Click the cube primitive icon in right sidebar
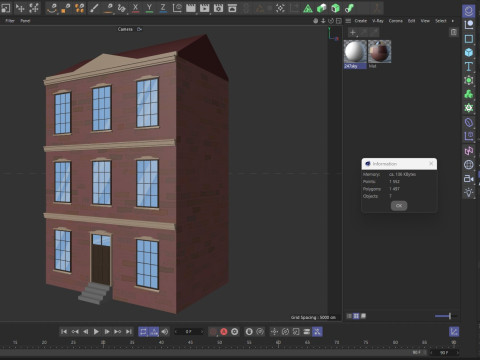 [x=469, y=52]
